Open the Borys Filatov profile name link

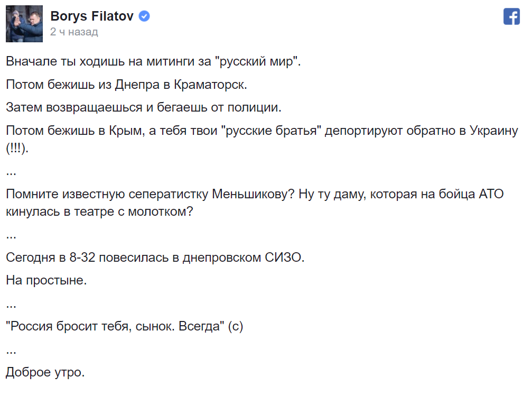(x=92, y=16)
